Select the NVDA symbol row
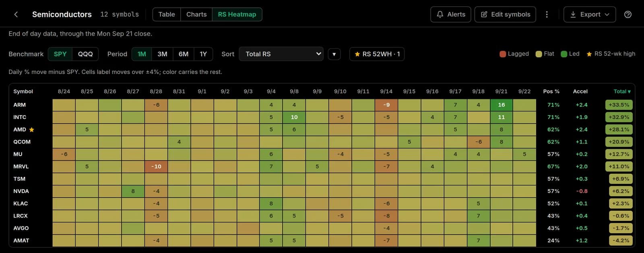The height and width of the screenshot is (253, 644). click(322, 191)
